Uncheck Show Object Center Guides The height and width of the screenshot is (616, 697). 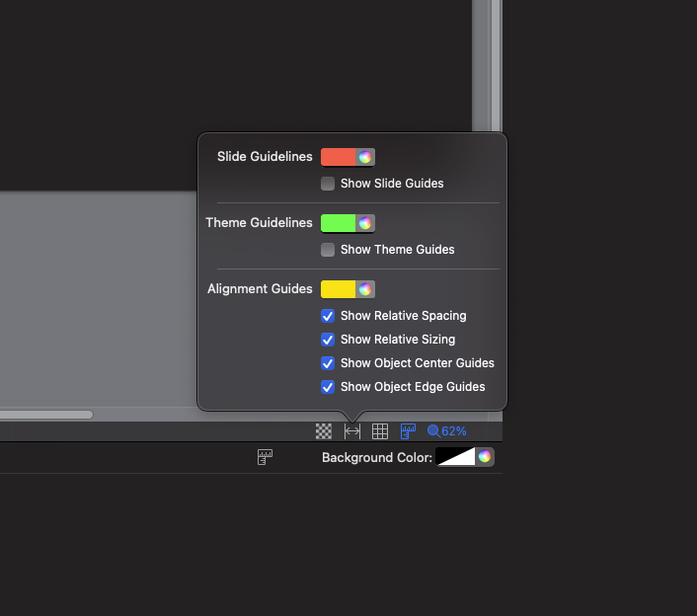tap(328, 363)
